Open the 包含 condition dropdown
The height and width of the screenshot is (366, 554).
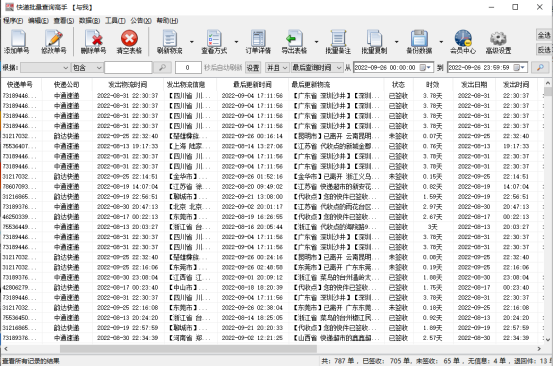click(87, 67)
